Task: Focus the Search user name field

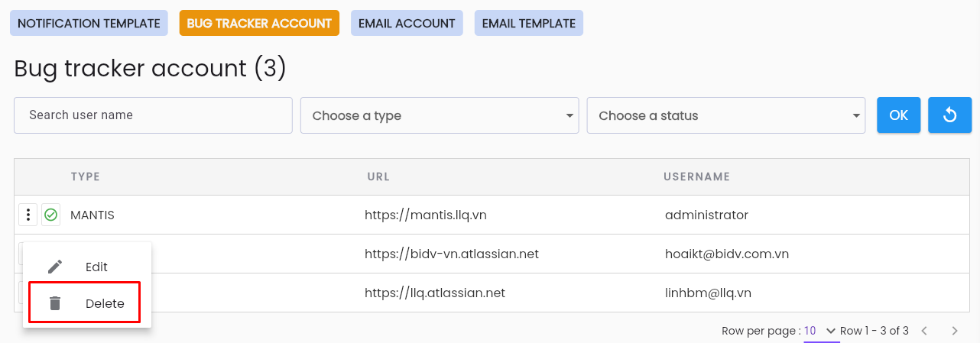Action: pyautogui.click(x=153, y=115)
